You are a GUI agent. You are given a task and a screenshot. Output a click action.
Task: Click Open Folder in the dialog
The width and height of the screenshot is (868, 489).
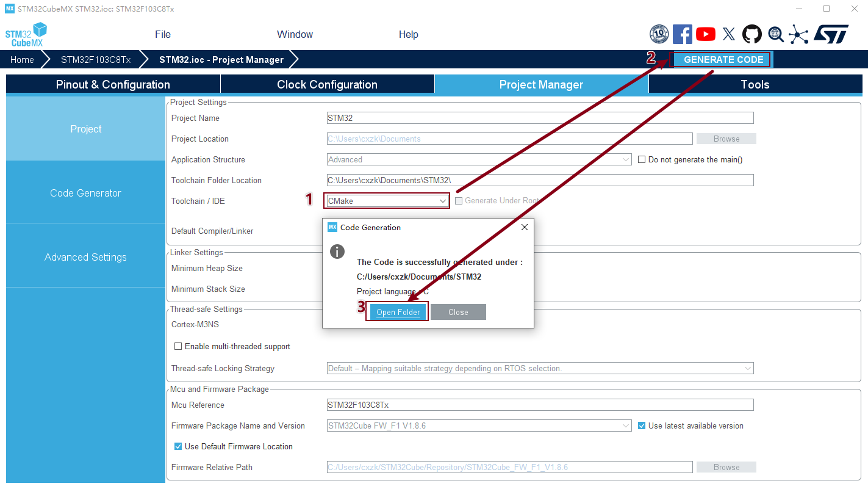[x=398, y=312]
